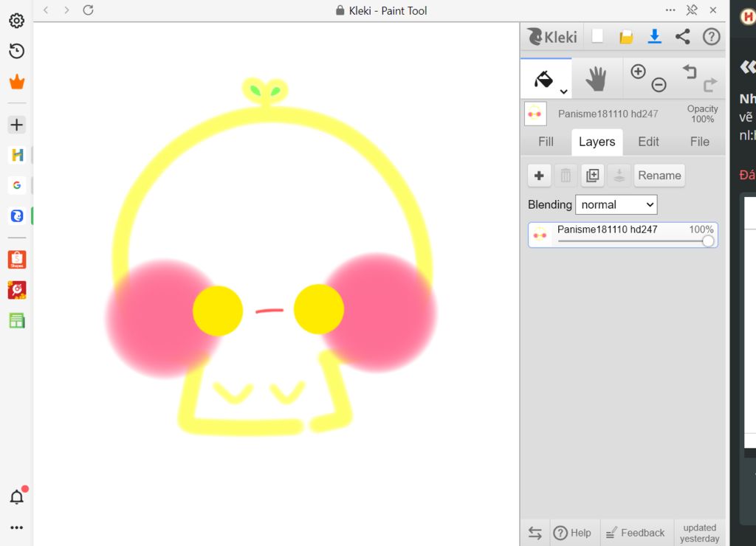Screen dimensions: 756x546
Task: Add a new sidebar app with plus icon
Action: coord(16,125)
